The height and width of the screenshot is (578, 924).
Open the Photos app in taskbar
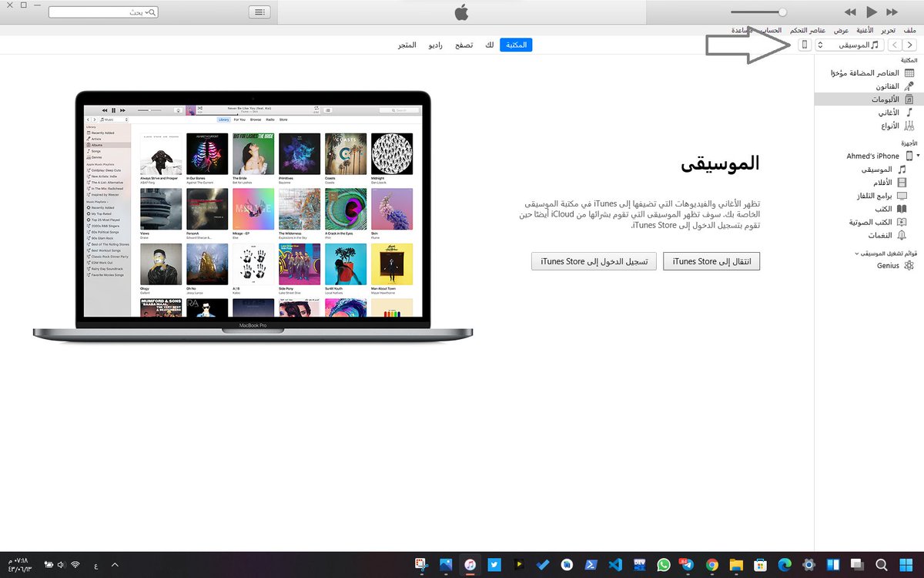pyautogui.click(x=446, y=565)
